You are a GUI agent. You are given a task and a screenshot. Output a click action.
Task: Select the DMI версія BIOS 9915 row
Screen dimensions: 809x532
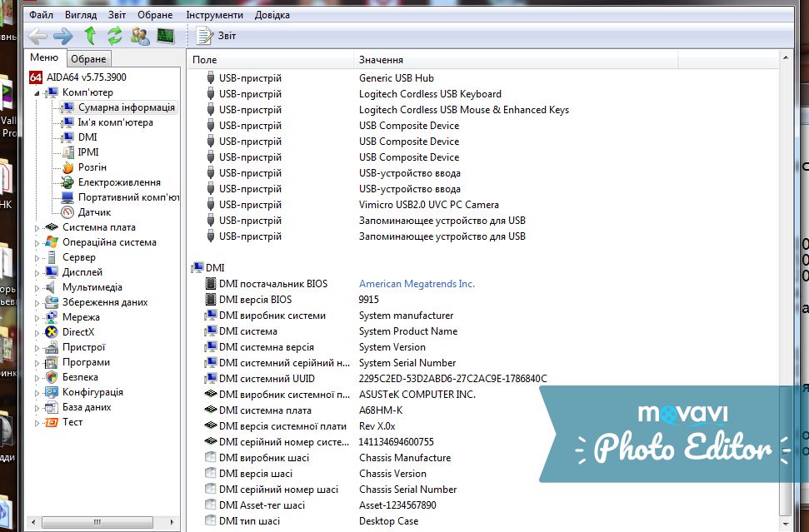pos(482,300)
